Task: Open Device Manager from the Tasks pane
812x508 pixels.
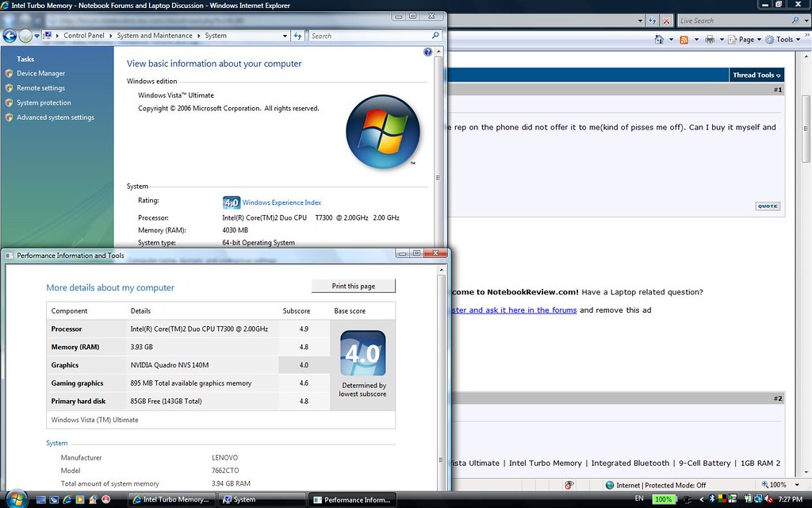Action: tap(41, 74)
